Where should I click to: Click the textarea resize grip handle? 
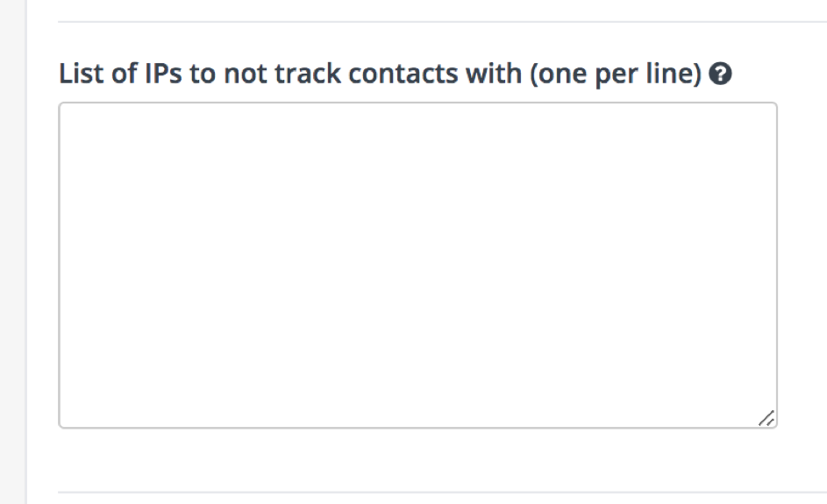point(766,418)
